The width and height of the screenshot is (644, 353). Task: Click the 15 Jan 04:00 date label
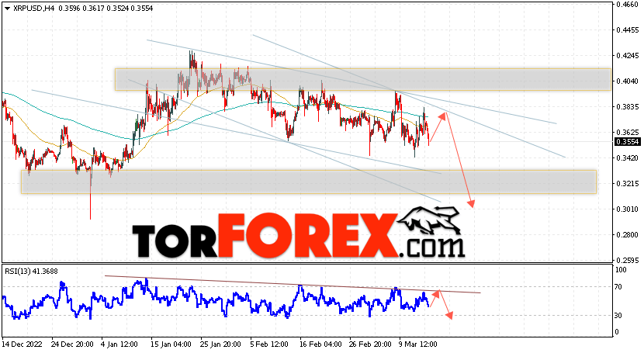pyautogui.click(x=171, y=344)
